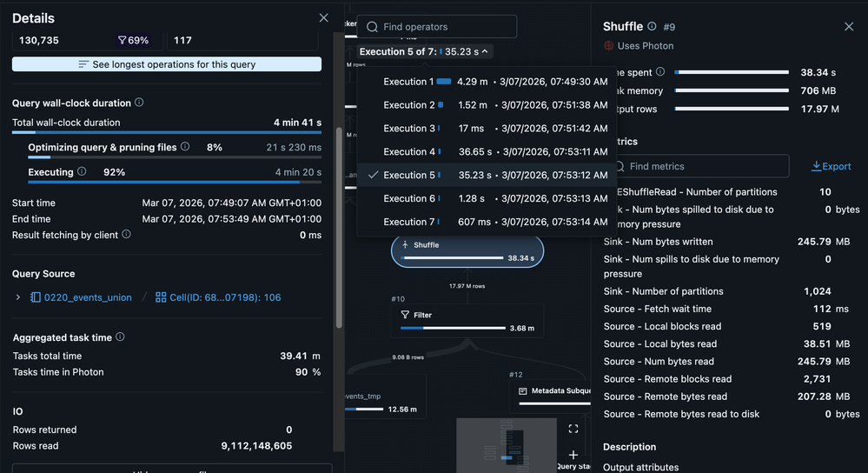Click the Find operators search field
Viewport: 868px width, 473px height.
pos(437,27)
